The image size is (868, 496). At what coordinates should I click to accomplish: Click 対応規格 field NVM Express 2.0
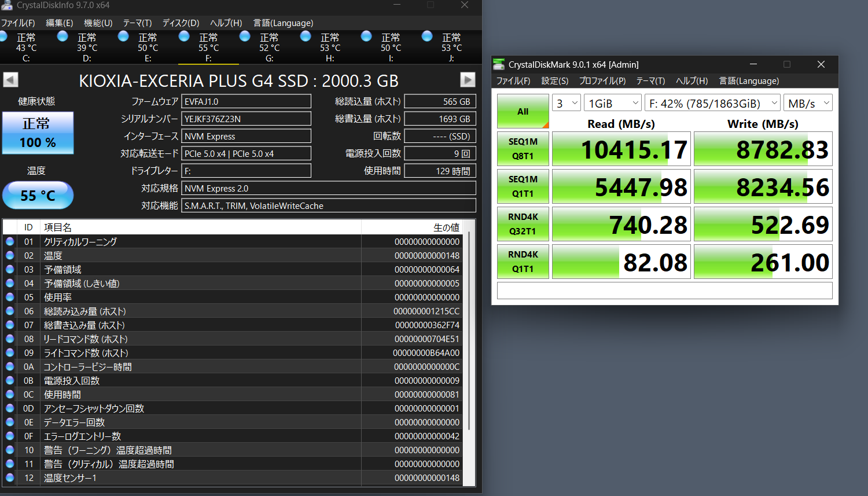pos(329,188)
